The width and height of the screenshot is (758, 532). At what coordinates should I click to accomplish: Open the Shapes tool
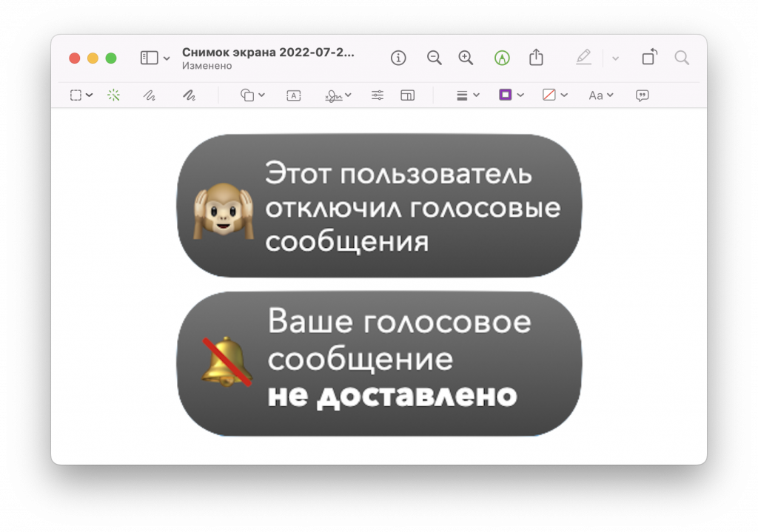[x=247, y=95]
